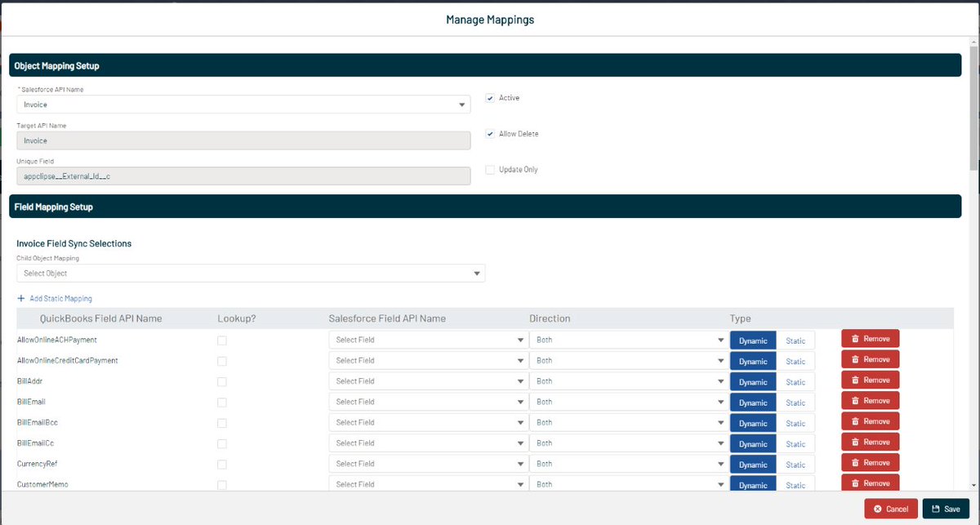Click the plus icon beside Add Static Mapping
980x525 pixels.
click(x=21, y=299)
